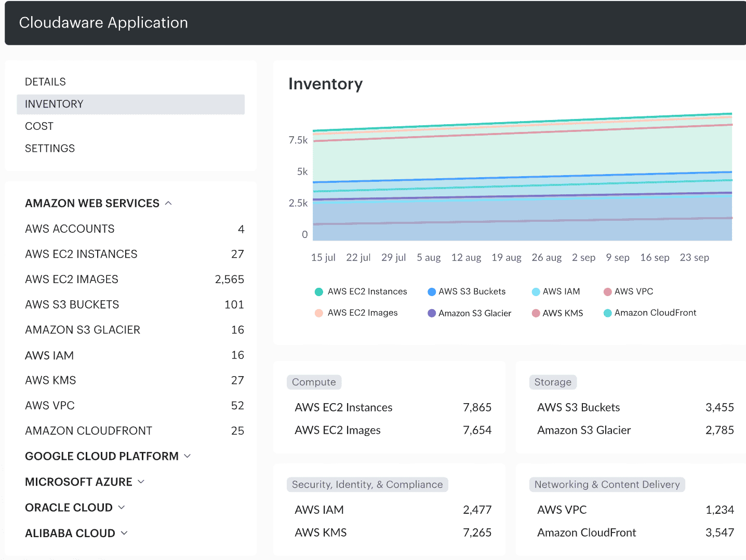746x560 pixels.
Task: Click the 12 aug chart axis label
Action: pyautogui.click(x=466, y=258)
